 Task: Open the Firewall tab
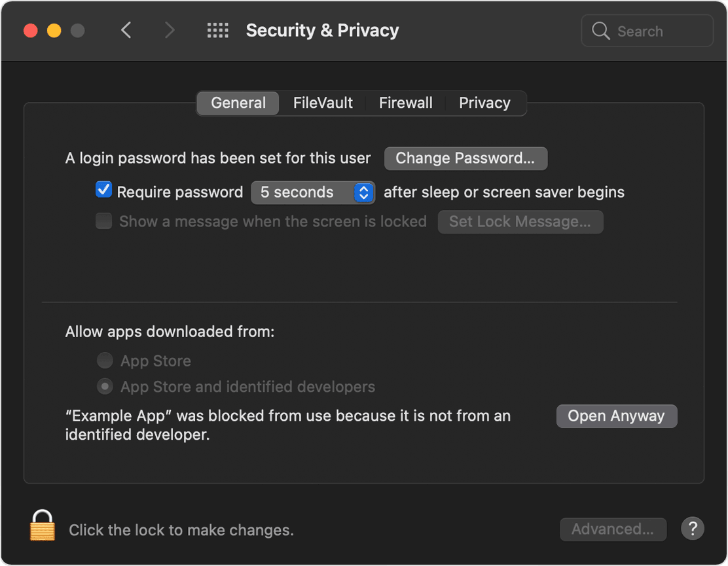pyautogui.click(x=406, y=103)
